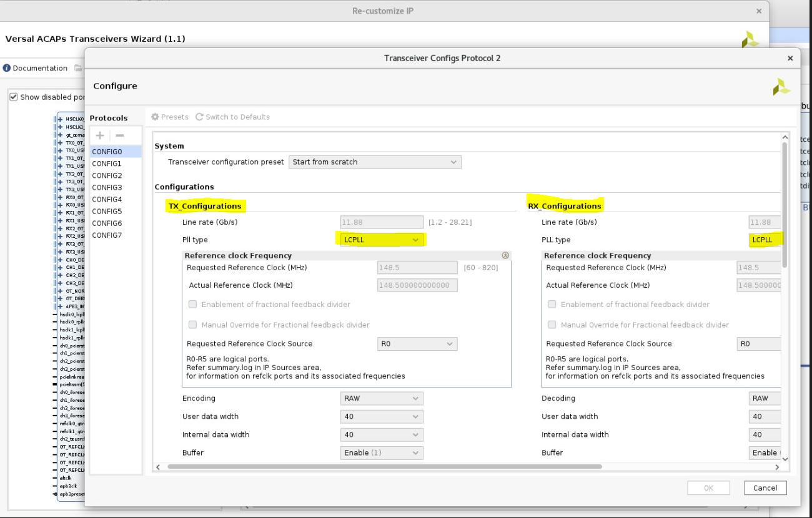
Task: Click the RX_Configurations heading
Action: (x=565, y=206)
